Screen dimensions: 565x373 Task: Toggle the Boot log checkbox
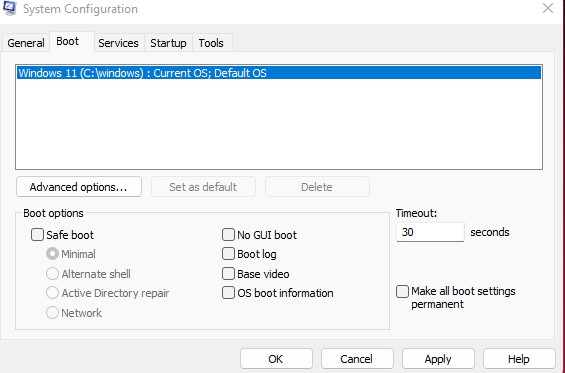(x=228, y=254)
